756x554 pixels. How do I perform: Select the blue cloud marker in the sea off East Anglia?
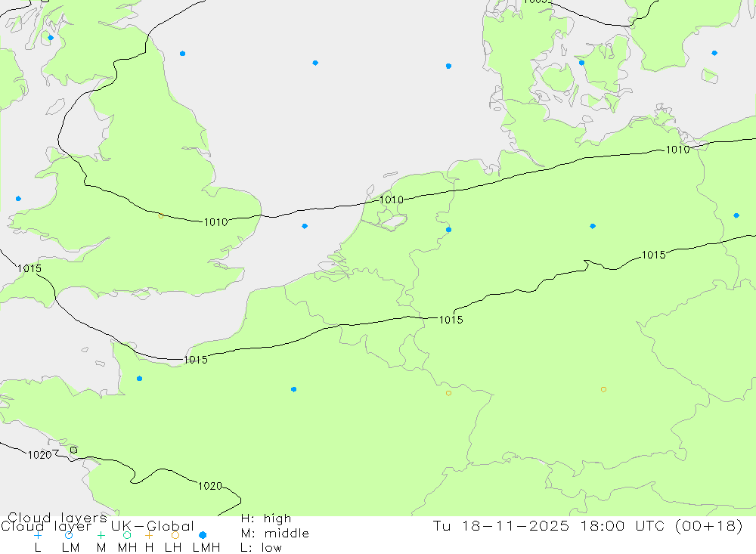305,226
